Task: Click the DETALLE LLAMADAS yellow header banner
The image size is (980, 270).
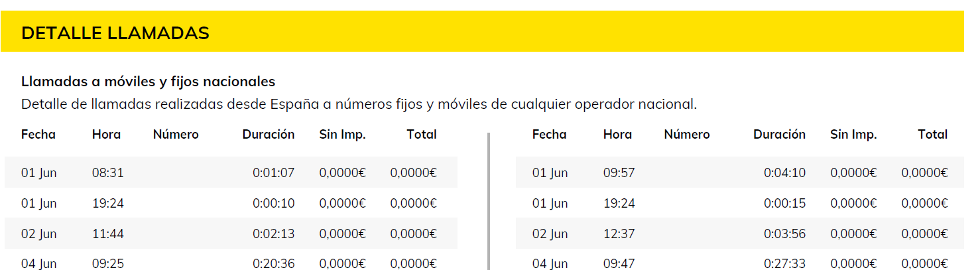Action: (482, 32)
